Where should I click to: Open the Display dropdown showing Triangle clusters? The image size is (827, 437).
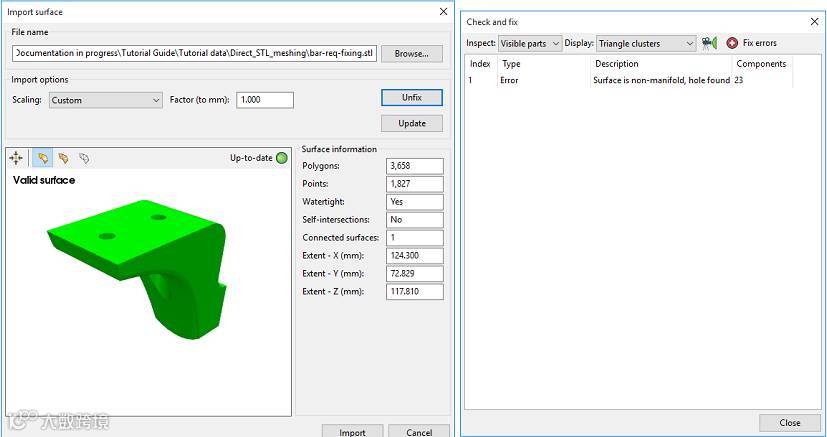click(x=647, y=44)
